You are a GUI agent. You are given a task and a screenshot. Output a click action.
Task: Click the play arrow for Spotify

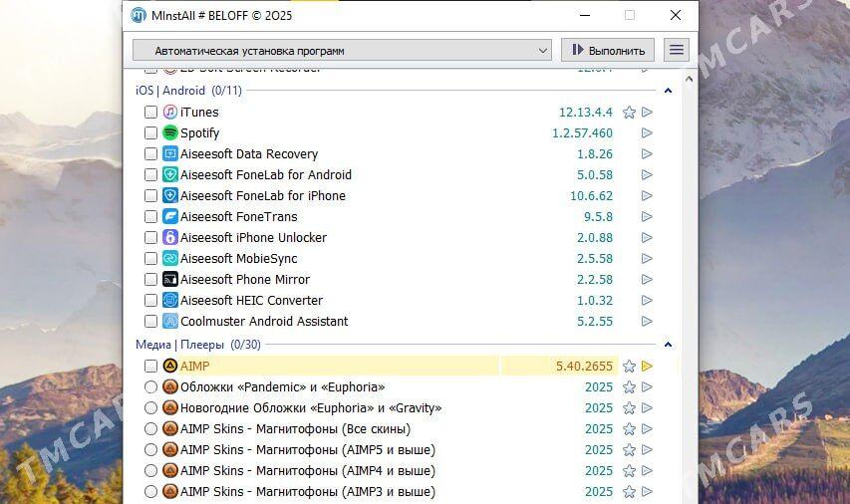[x=647, y=132]
